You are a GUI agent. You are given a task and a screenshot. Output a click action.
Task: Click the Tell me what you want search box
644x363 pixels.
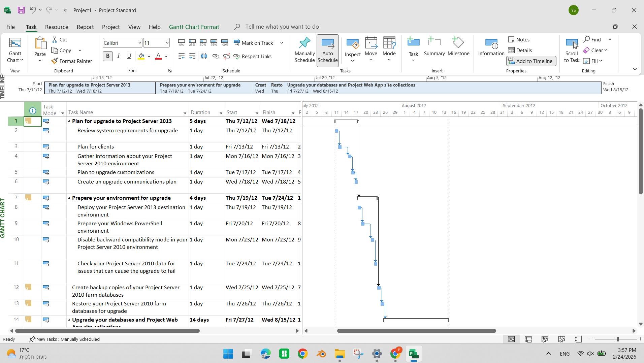(x=282, y=27)
